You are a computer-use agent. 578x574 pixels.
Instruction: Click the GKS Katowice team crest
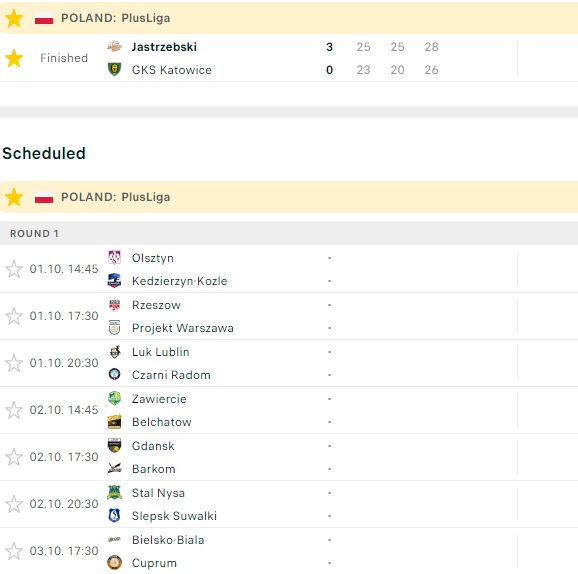pyautogui.click(x=114, y=69)
